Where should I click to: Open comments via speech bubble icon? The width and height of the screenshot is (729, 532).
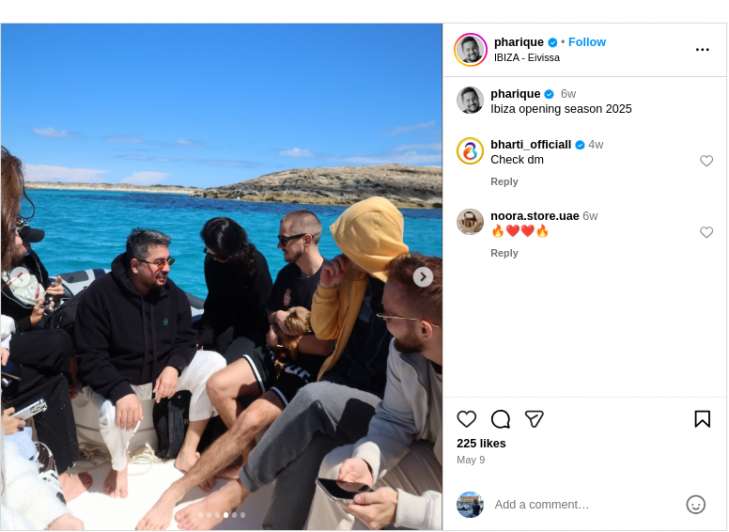pos(500,419)
